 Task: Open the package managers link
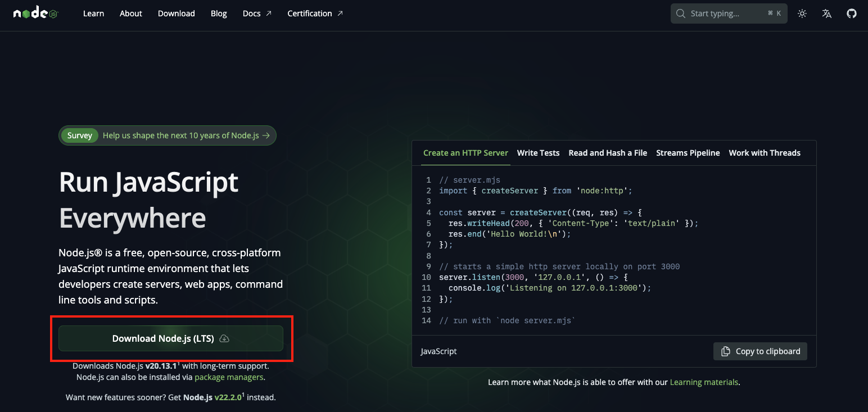click(x=229, y=377)
